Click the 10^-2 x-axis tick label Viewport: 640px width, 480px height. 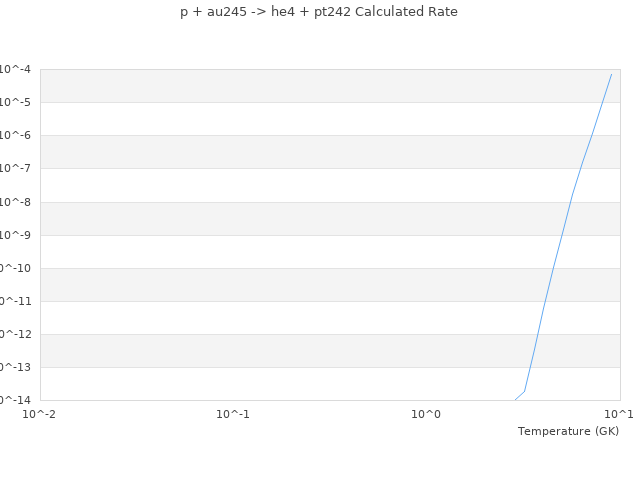click(x=40, y=414)
